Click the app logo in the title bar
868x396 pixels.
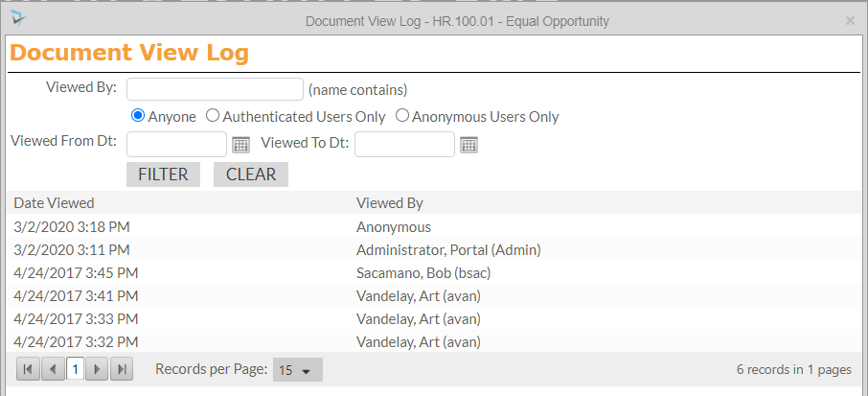point(18,19)
